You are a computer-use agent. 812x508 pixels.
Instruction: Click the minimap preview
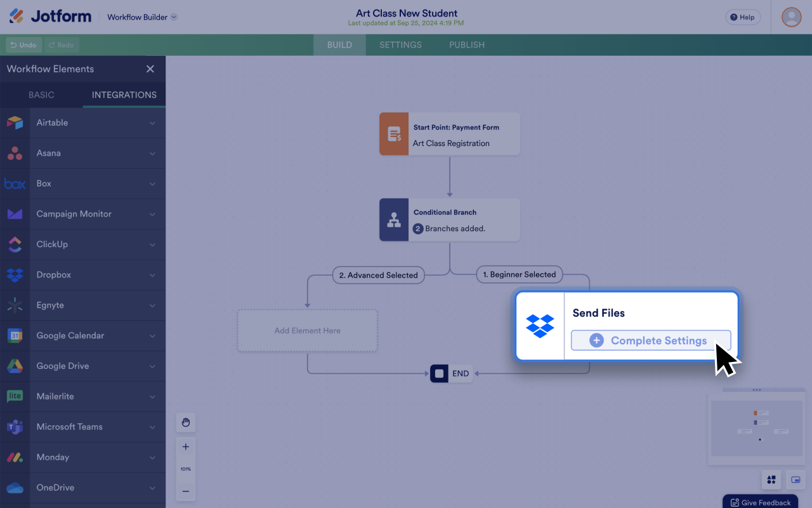pos(757,429)
